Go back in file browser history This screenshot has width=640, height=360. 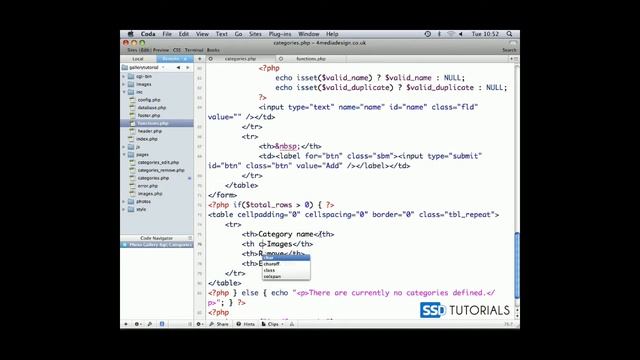point(178,67)
